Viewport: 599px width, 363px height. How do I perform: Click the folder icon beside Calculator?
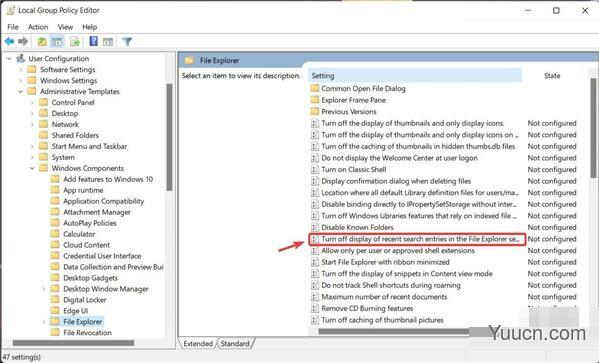pyautogui.click(x=55, y=234)
